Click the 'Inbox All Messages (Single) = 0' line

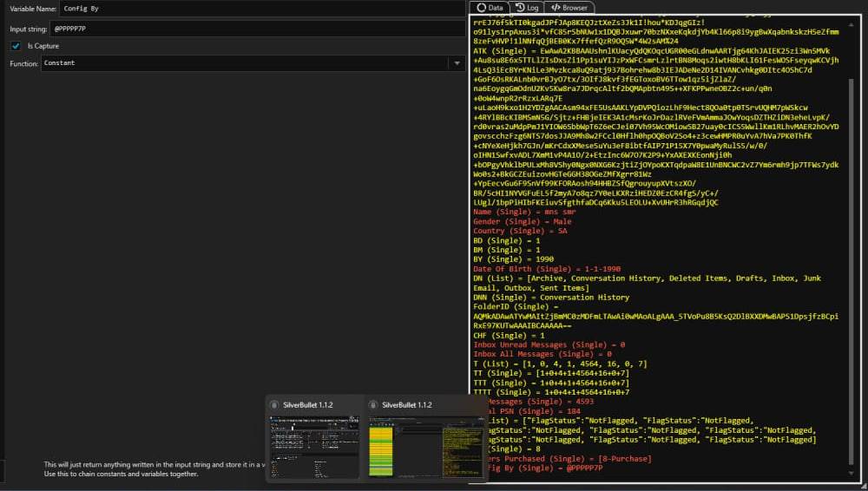click(x=542, y=354)
